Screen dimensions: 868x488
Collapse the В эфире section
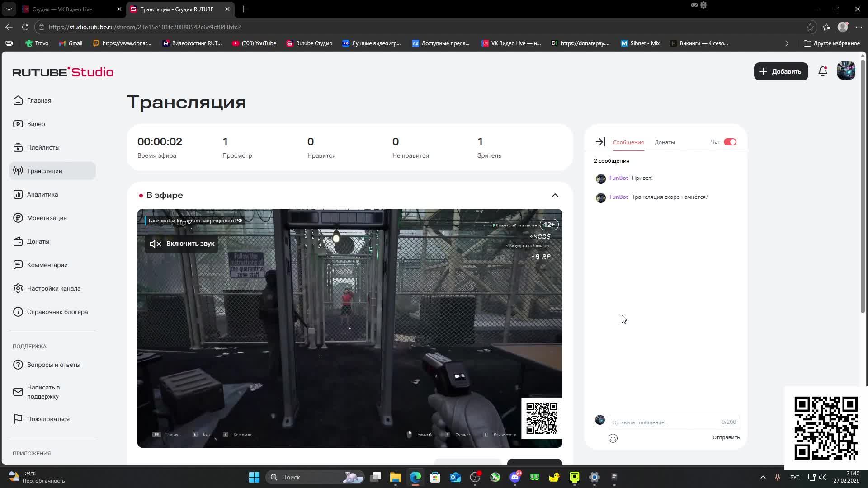coord(555,195)
